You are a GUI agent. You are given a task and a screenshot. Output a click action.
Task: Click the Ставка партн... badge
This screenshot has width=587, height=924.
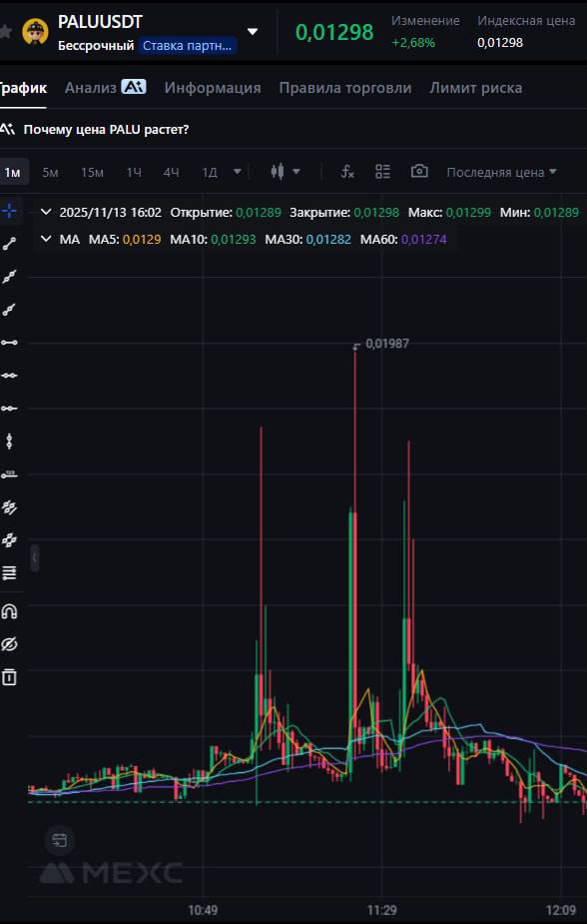(188, 45)
